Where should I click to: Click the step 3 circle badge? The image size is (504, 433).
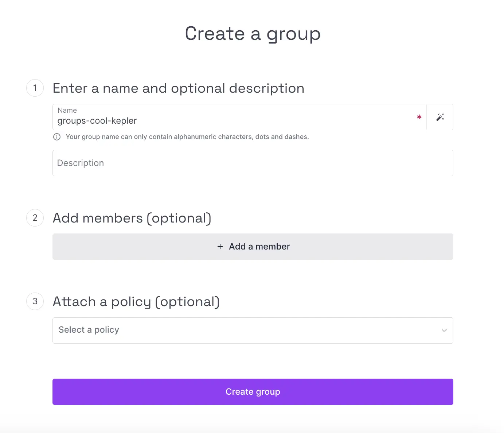[35, 301]
